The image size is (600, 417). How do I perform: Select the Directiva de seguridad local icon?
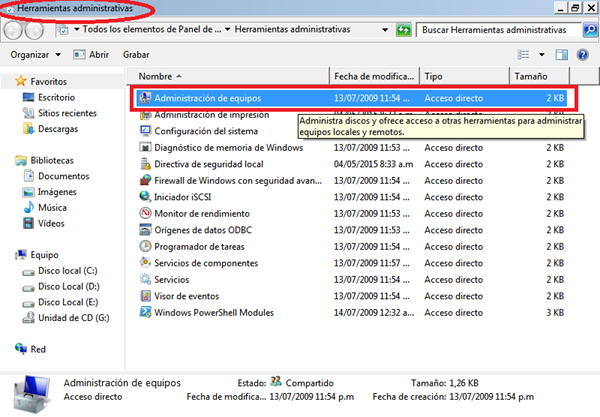[x=145, y=164]
